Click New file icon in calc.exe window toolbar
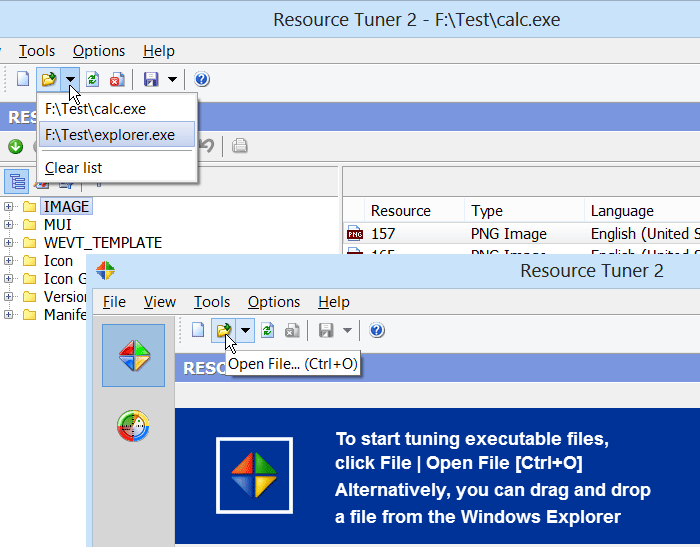The width and height of the screenshot is (700, 547). [23, 79]
